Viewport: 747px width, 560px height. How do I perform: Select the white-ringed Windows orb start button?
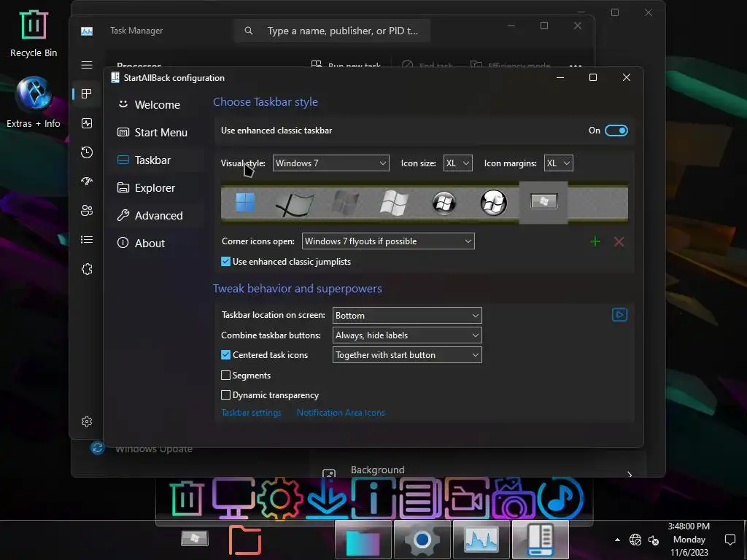click(493, 203)
